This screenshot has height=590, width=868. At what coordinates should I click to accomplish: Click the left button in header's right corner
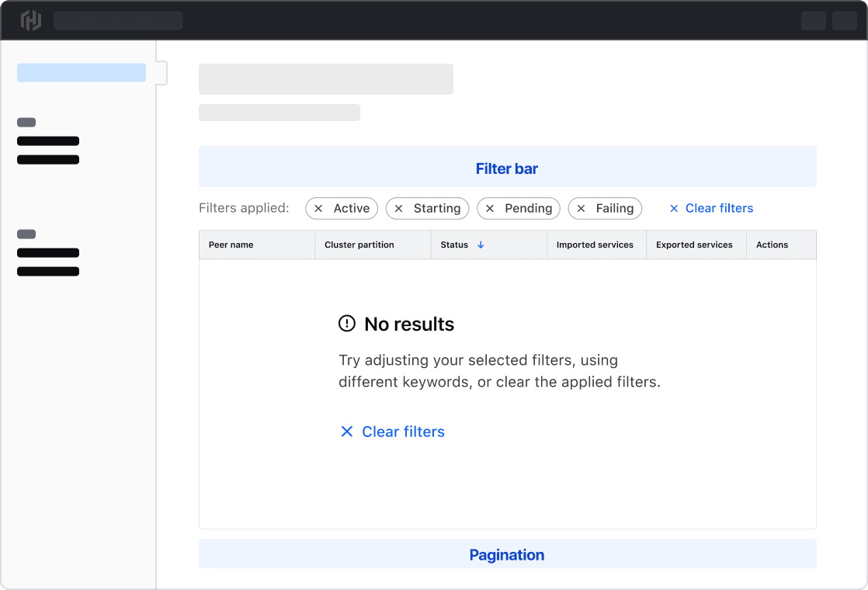814,20
